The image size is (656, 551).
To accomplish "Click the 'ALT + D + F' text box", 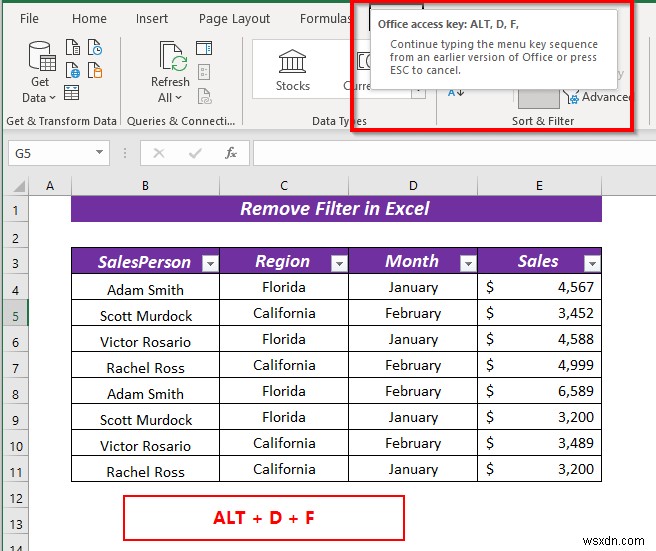I will [264, 518].
